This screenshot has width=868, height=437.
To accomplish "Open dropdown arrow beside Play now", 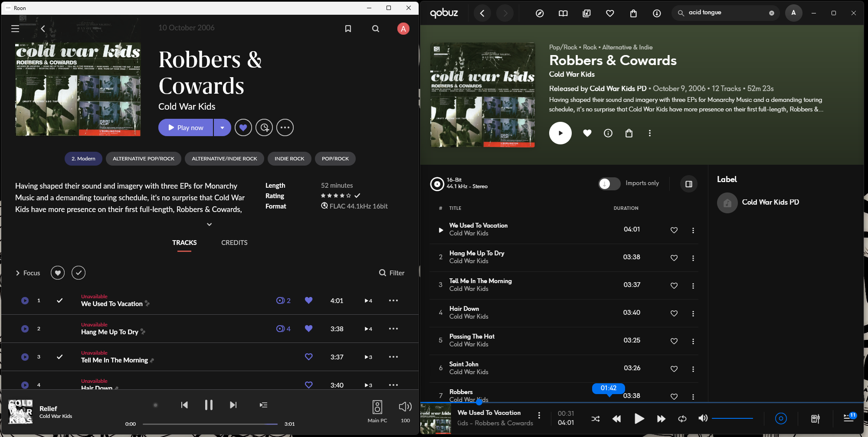I will point(222,127).
